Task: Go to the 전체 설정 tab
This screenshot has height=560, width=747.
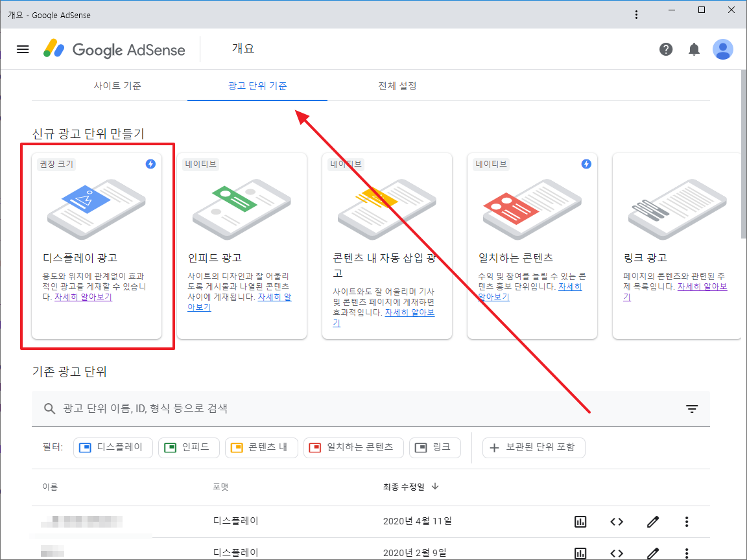Action: click(x=397, y=86)
